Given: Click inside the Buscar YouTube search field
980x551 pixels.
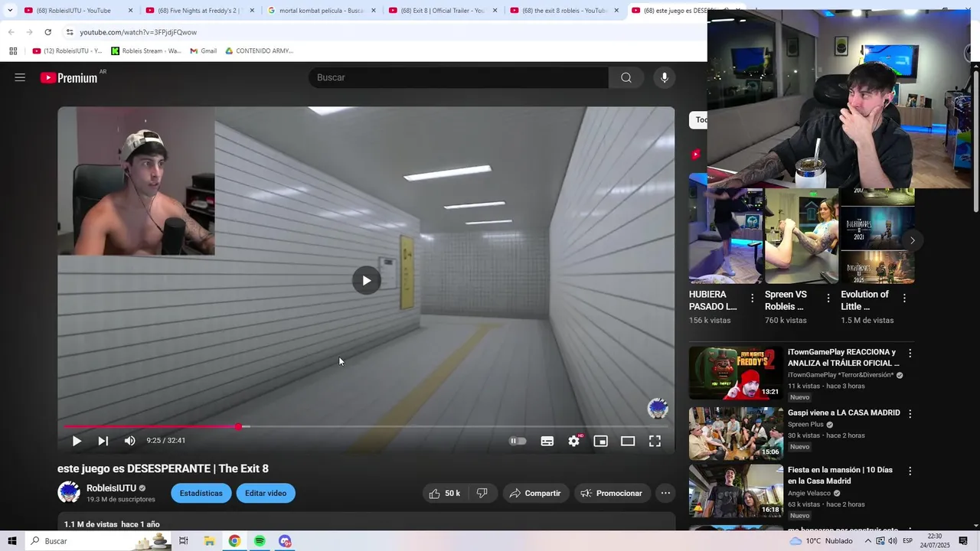Looking at the screenshot, I should pos(459,77).
